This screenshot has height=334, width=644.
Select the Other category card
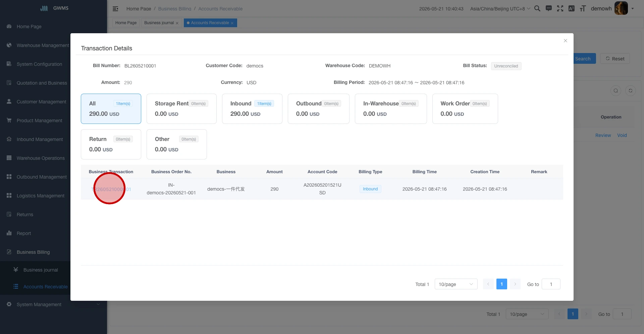point(177,144)
